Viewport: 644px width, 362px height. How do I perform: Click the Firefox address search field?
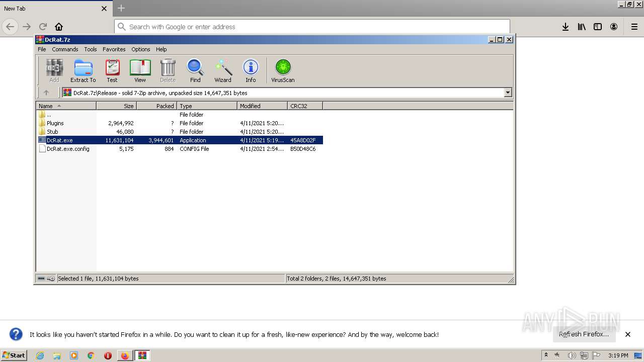(x=312, y=27)
